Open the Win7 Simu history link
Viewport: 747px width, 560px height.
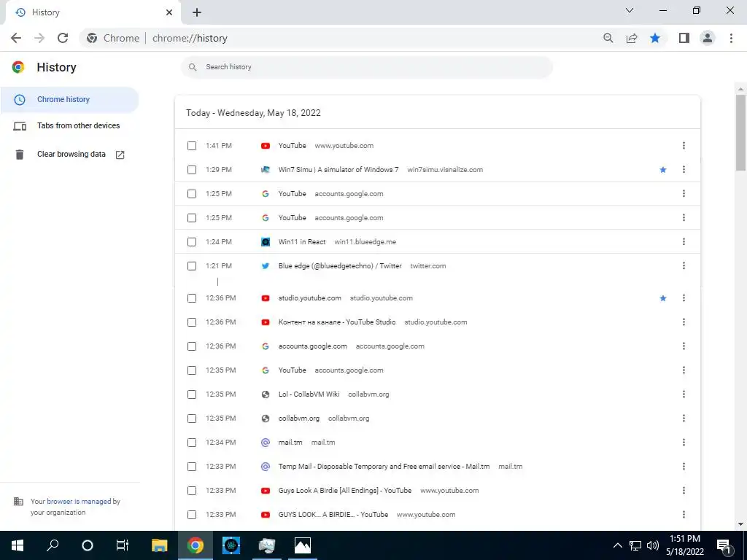click(338, 169)
